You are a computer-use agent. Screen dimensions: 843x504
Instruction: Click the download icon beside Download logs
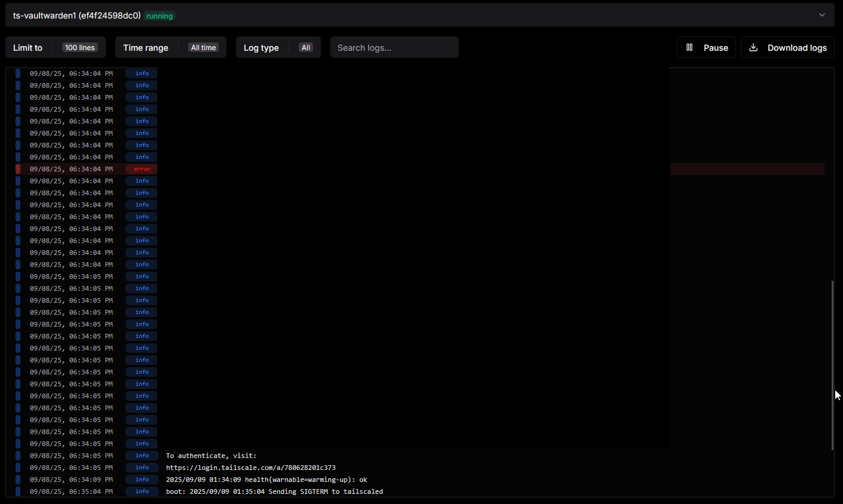[753, 47]
